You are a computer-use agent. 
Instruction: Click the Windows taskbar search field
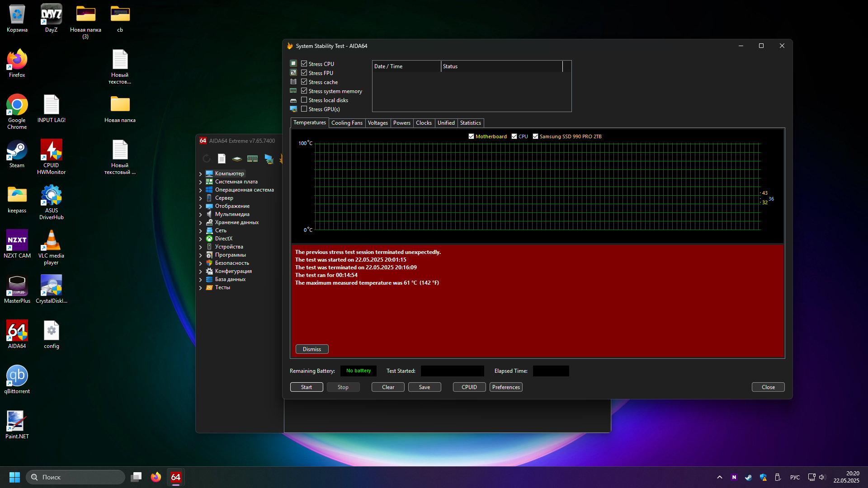click(75, 477)
